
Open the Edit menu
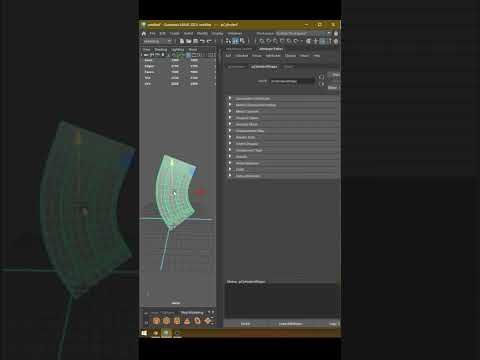click(x=162, y=34)
